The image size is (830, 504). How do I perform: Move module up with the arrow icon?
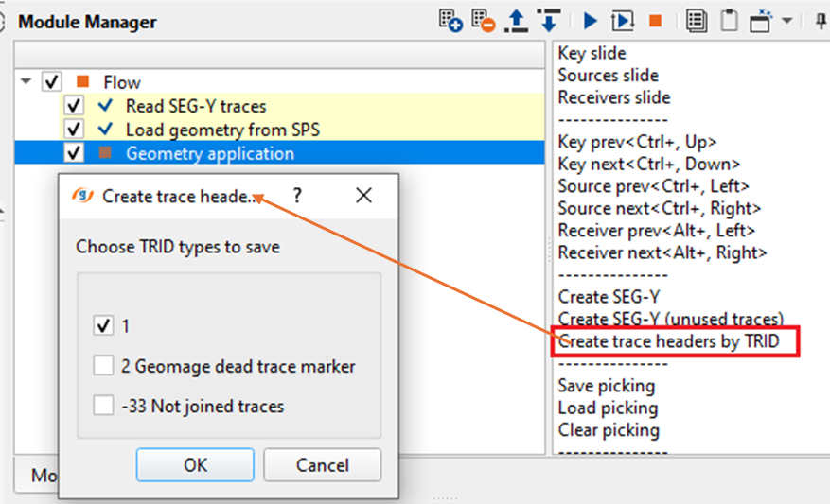(x=516, y=20)
